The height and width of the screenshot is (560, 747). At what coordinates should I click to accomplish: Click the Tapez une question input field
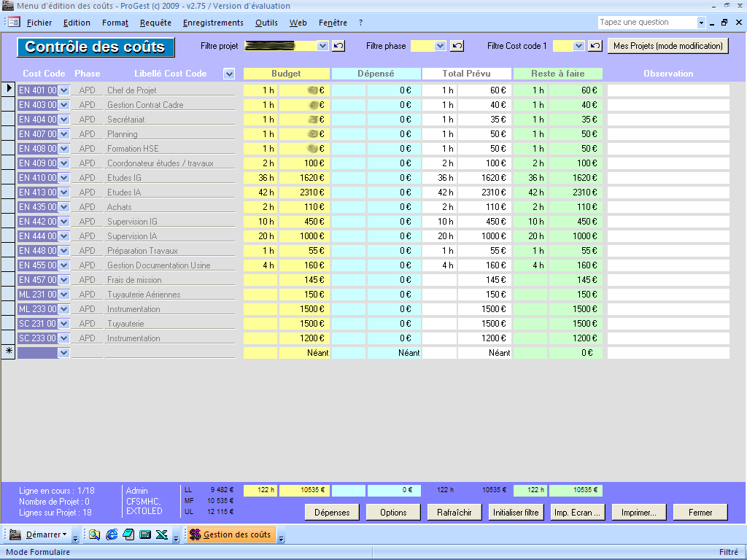(x=648, y=23)
